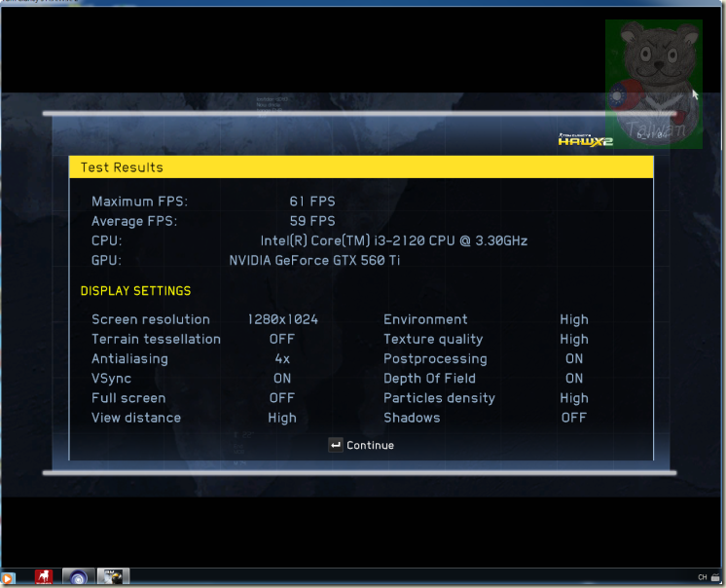Click the Antialiasing 4x value
Screen dimensions: 726x588
(282, 359)
